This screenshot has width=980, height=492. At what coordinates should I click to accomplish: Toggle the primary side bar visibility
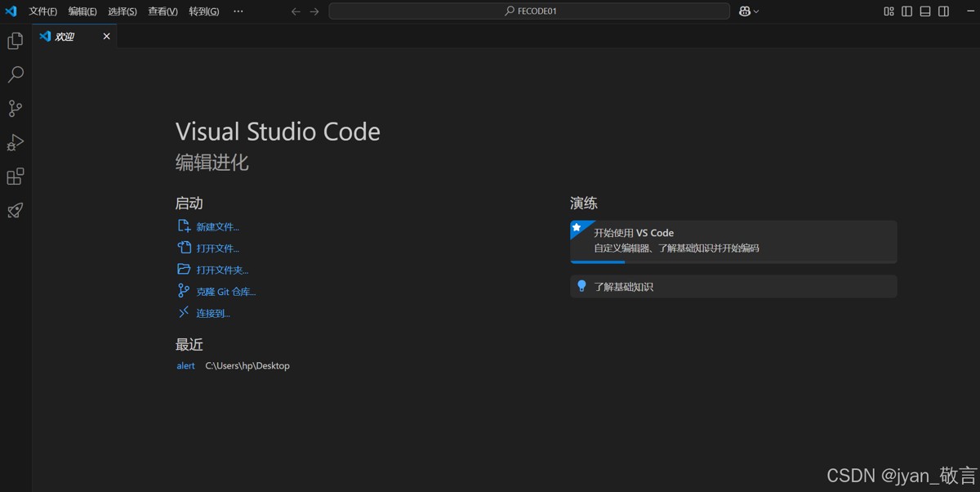click(907, 11)
